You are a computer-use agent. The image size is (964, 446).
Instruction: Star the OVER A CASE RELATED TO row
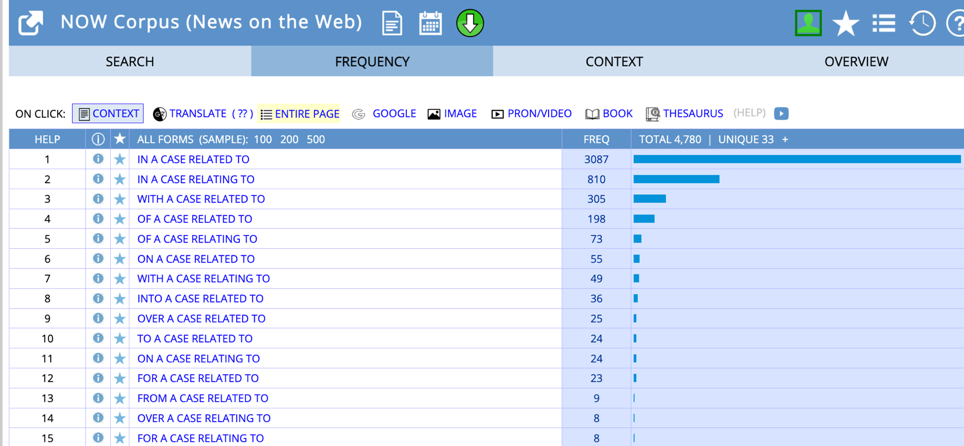(x=119, y=319)
